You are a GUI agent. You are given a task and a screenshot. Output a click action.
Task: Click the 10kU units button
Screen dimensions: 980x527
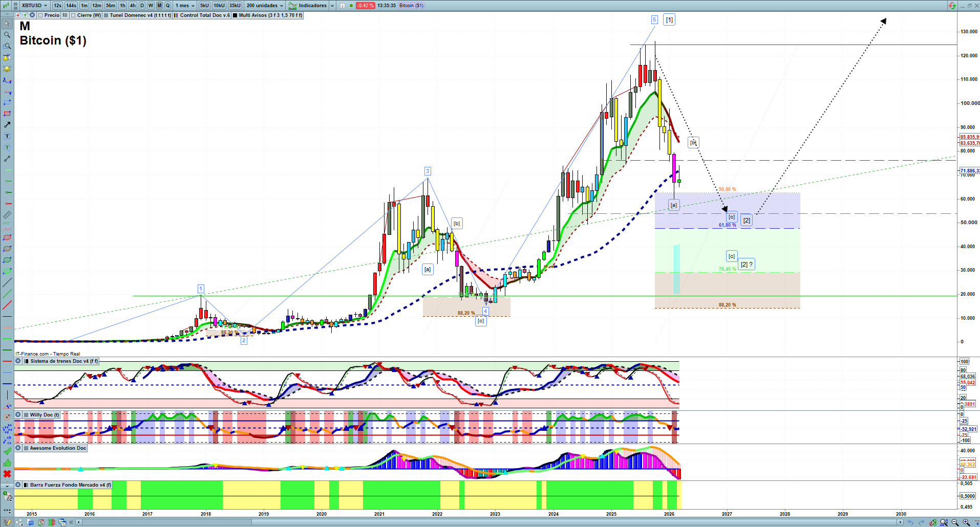[x=219, y=6]
